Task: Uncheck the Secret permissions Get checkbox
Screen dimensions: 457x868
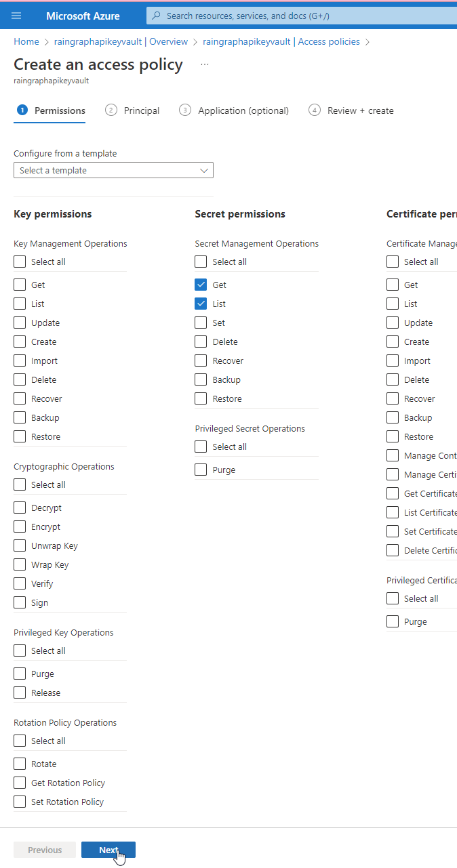Action: point(201,285)
